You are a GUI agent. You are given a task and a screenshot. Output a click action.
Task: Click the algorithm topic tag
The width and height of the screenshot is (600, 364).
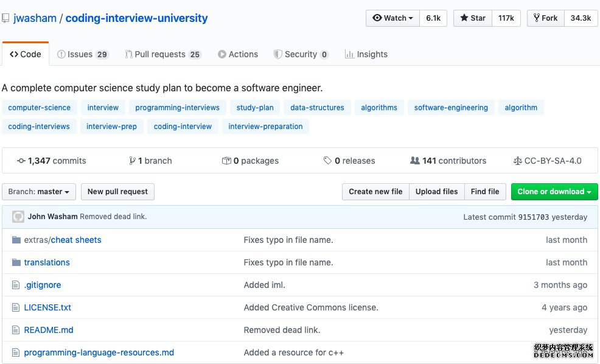pyautogui.click(x=521, y=108)
